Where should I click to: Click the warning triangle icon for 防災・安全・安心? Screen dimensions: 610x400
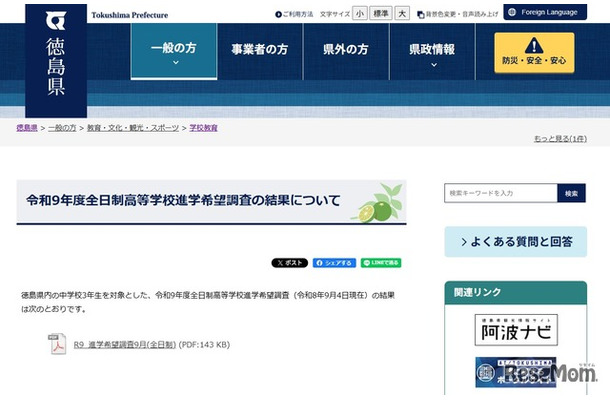(x=534, y=46)
